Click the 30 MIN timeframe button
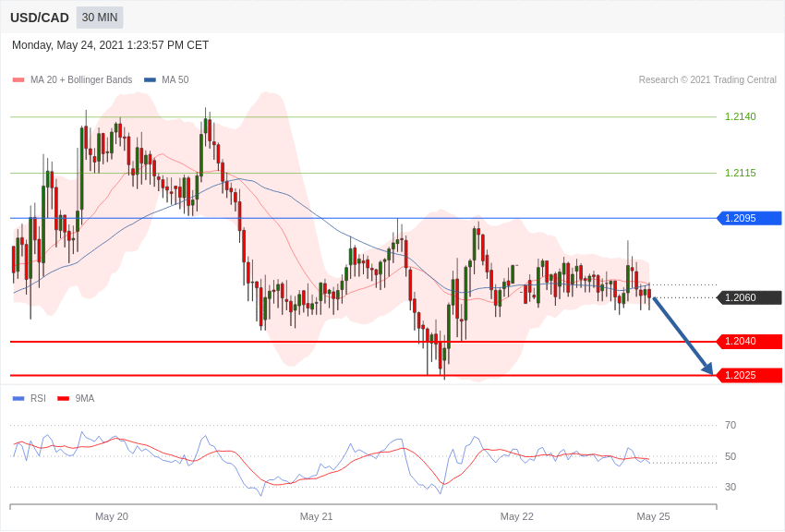 tap(100, 18)
